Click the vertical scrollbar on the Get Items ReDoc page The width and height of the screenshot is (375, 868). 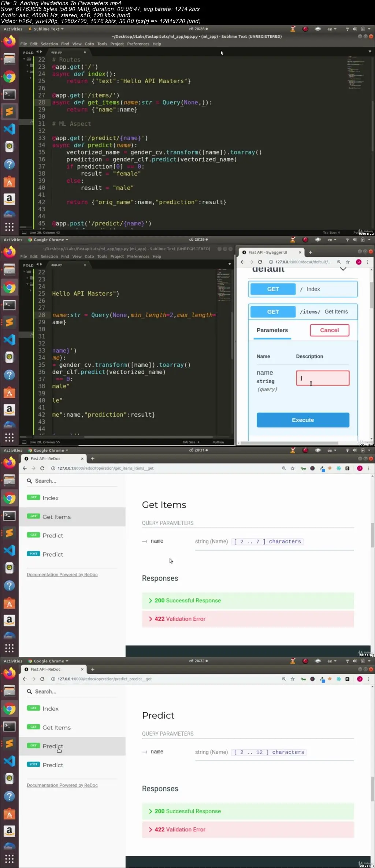[373, 535]
